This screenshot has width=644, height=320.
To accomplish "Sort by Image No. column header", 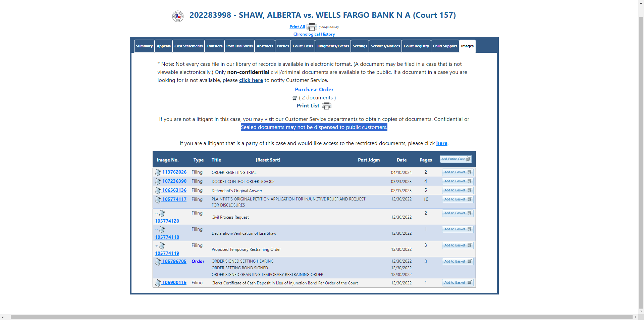I will (x=167, y=160).
